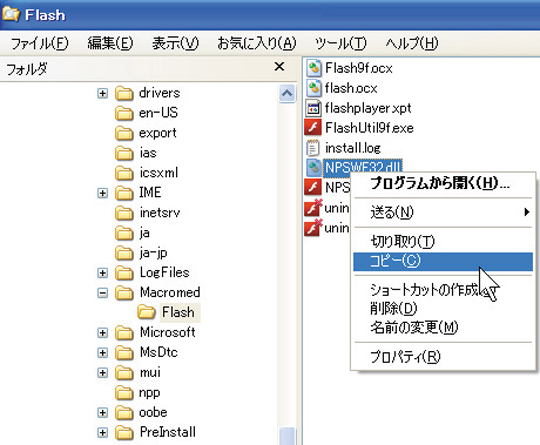
Task: Select the Flash9f.ocx file name
Action: (x=359, y=68)
